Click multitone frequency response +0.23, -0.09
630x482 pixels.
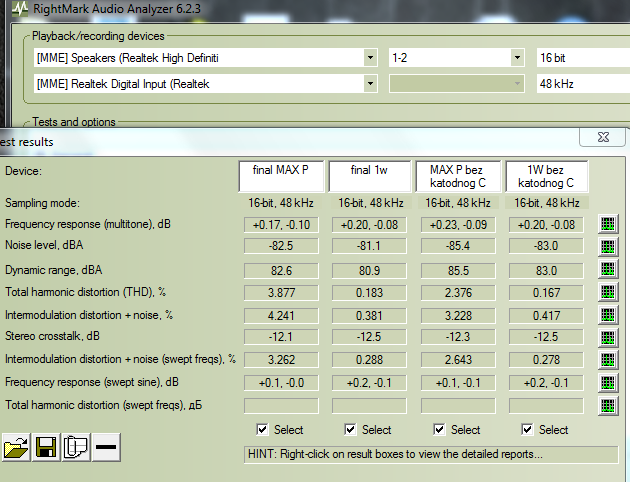click(x=458, y=225)
